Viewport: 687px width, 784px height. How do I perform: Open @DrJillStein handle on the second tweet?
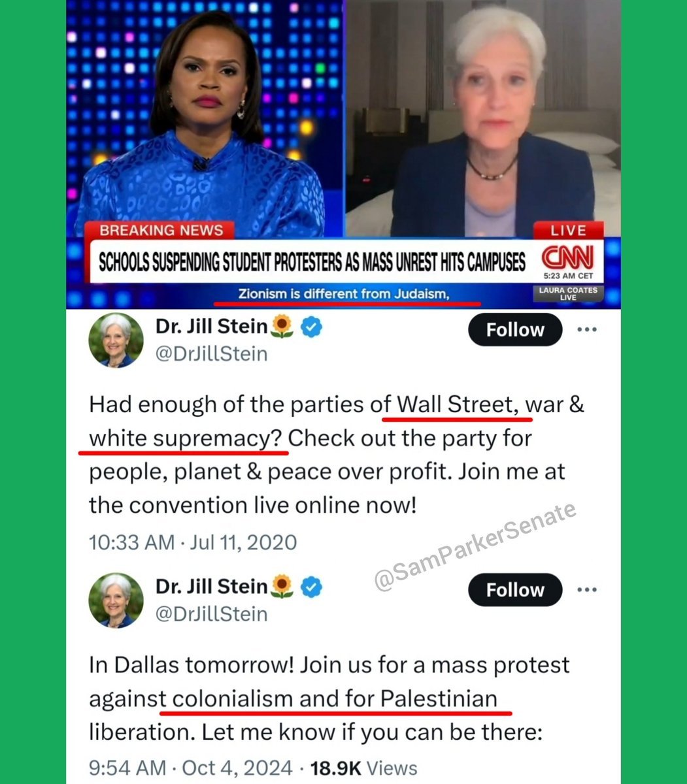coord(212,614)
